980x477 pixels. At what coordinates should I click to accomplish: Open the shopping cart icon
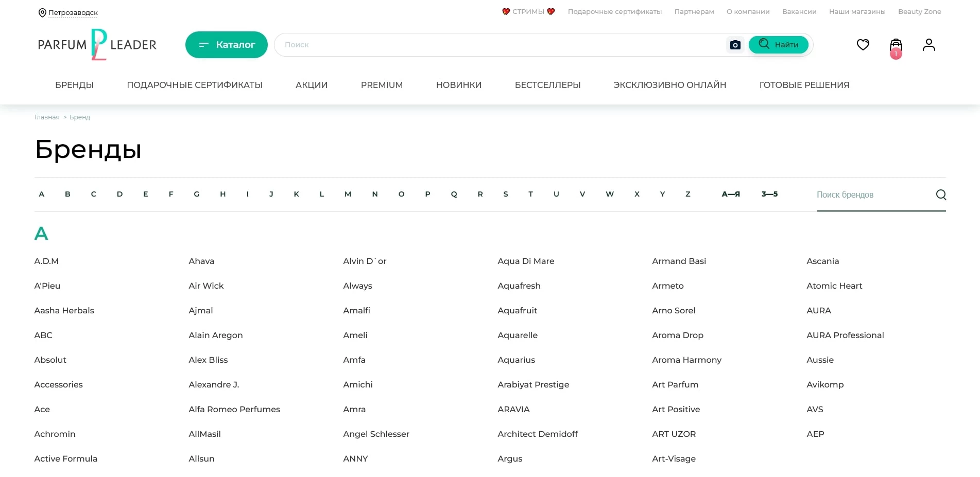coord(896,46)
